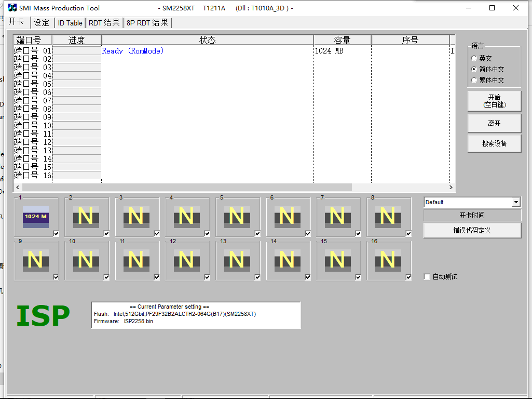Select the 繁体中文 language radio button

pyautogui.click(x=474, y=80)
